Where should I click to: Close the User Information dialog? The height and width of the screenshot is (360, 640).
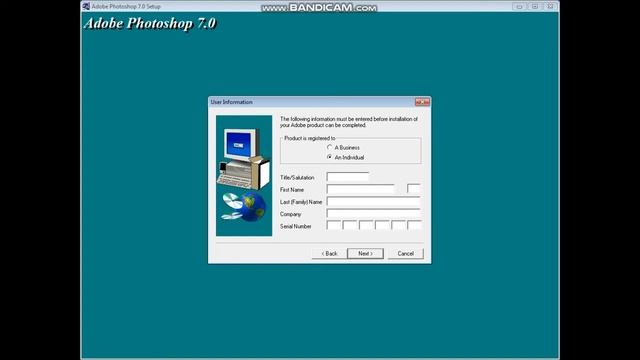422,102
